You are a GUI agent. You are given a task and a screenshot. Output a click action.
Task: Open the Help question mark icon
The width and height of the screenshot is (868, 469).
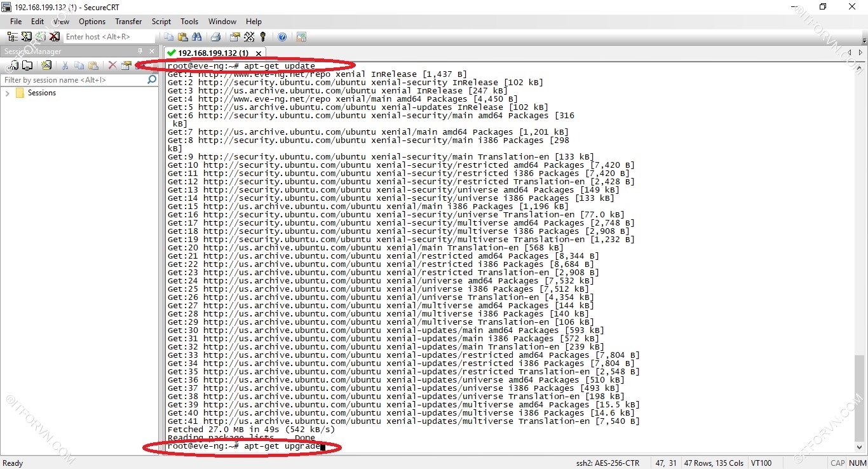[x=282, y=37]
